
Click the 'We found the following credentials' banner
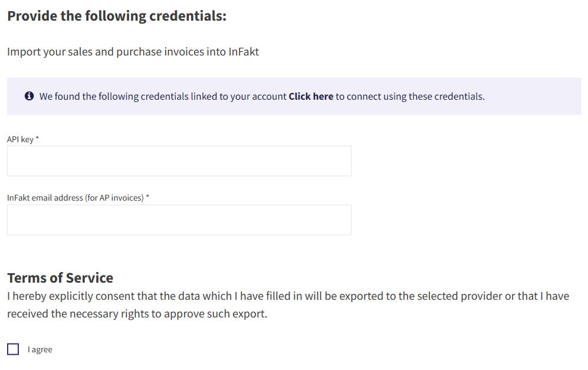tap(294, 96)
